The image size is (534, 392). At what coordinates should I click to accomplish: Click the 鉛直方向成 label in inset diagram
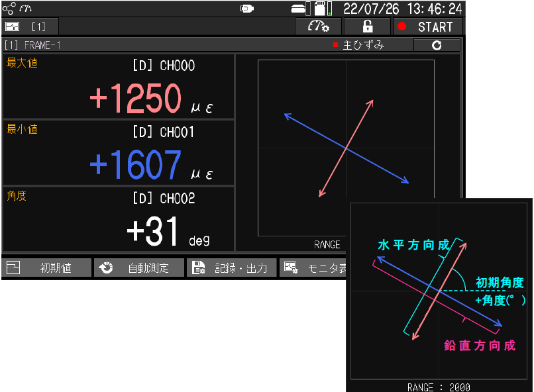(480, 345)
